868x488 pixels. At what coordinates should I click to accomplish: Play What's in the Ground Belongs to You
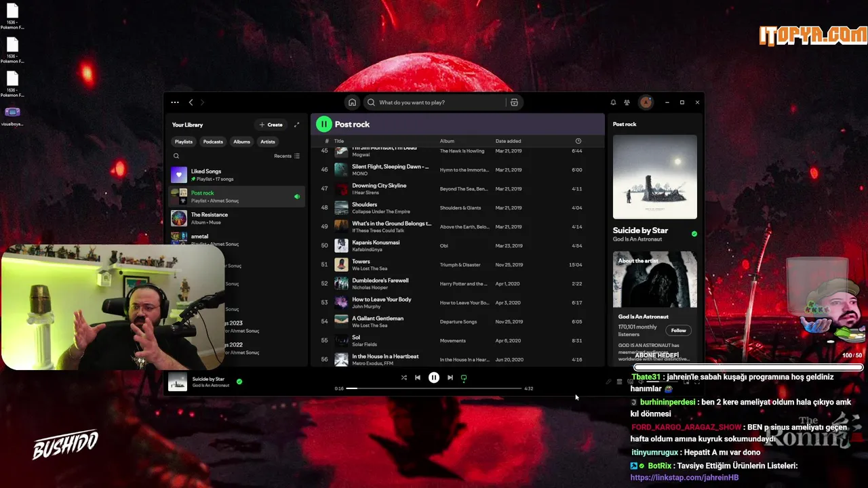pos(458,226)
